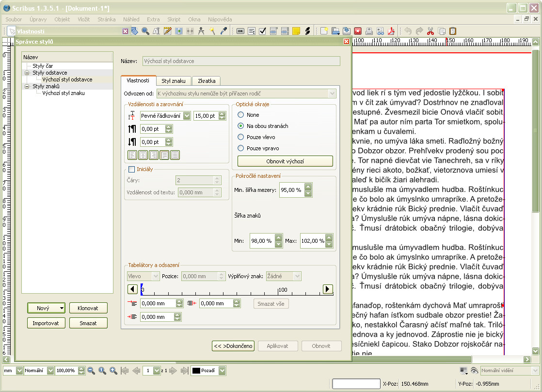Select the center text alignment icon
Image resolution: width=542 pixels, height=392 pixels.
143,155
